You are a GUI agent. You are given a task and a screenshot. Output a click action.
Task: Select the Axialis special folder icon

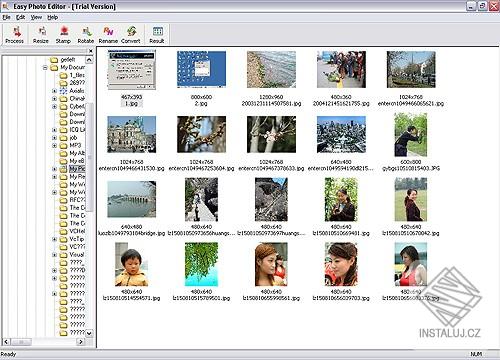pos(63,91)
